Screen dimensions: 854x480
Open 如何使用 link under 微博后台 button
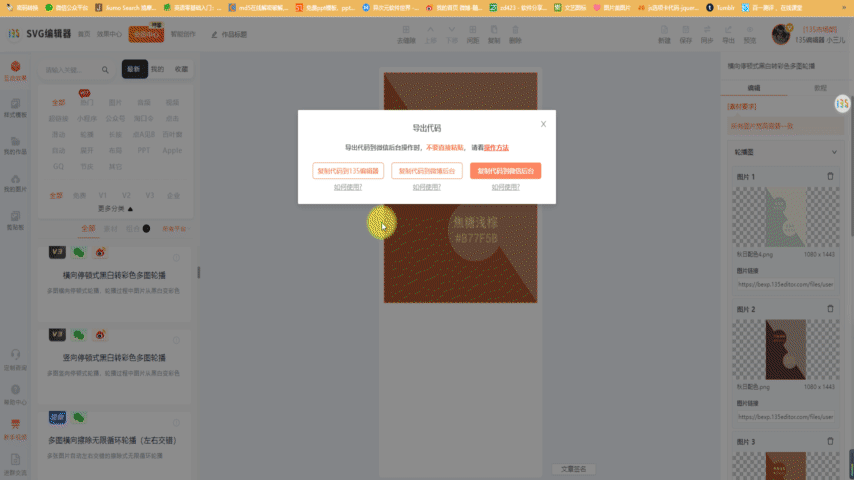426,187
